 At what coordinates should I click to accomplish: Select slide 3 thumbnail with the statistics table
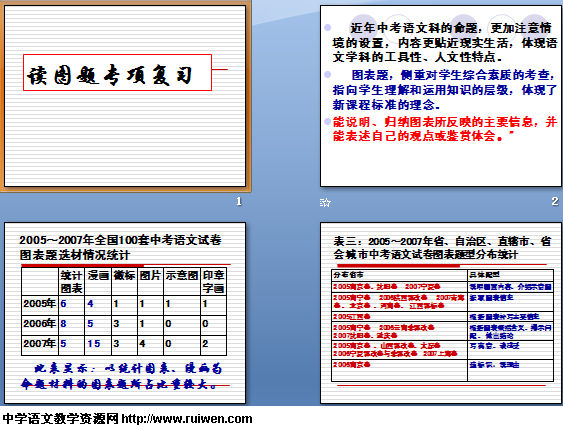click(125, 313)
